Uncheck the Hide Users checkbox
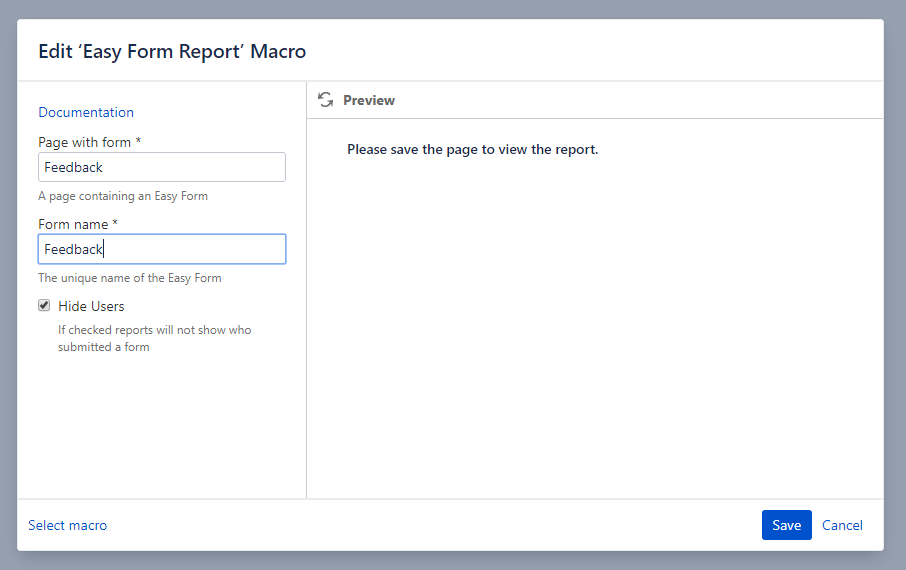Viewport: 906px width, 570px height. [44, 305]
